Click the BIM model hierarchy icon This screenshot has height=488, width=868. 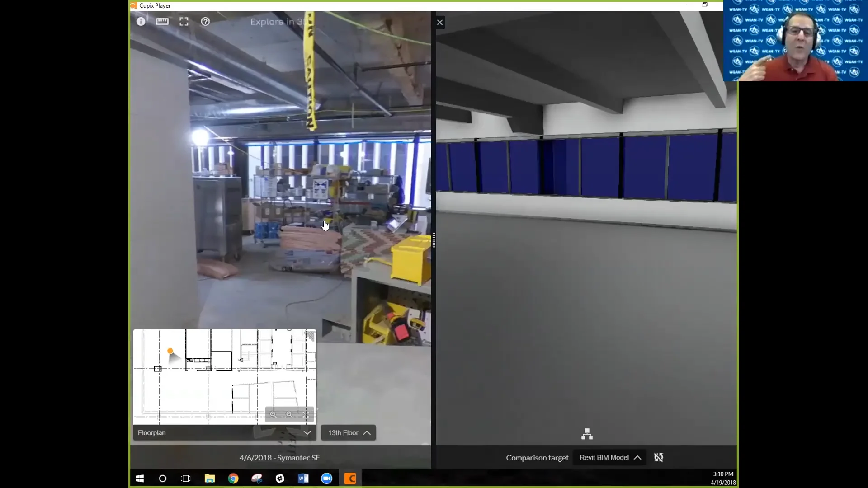[586, 433]
